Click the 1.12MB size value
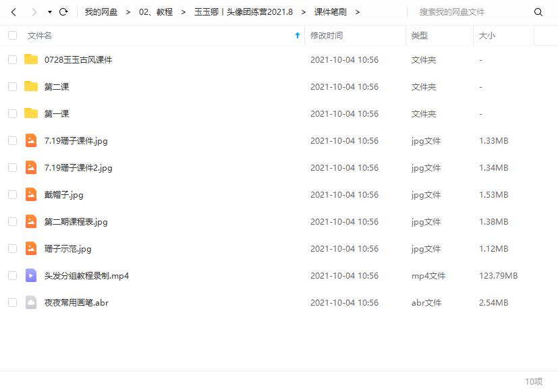558x392 pixels. pyautogui.click(x=494, y=249)
